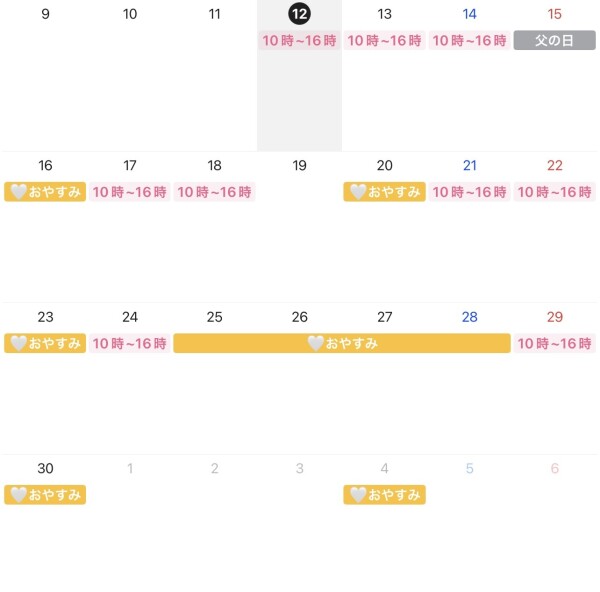Viewport: 600px width, 592px height.
Task: Open the おやすみ heart event on the 30th
Action: [45, 495]
